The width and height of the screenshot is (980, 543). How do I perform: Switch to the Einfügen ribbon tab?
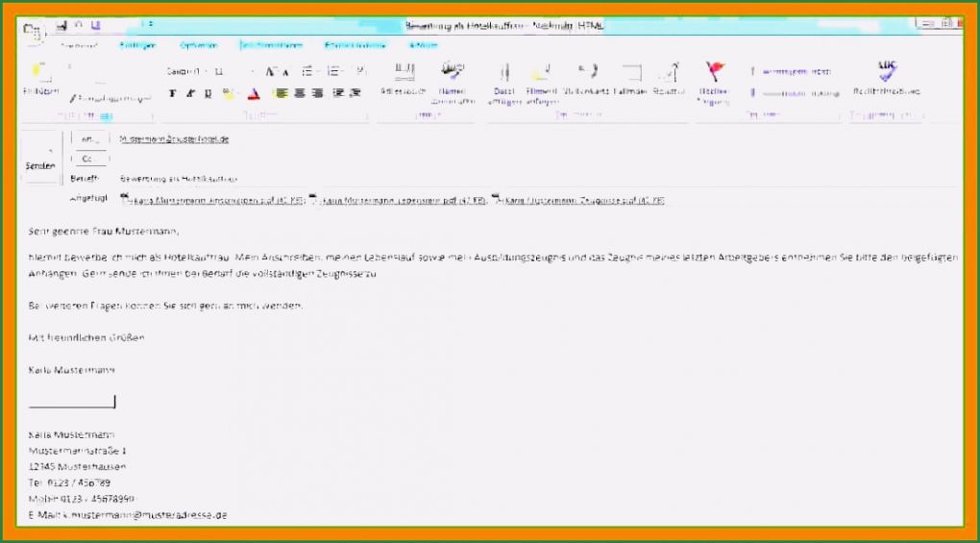pyautogui.click(x=135, y=44)
